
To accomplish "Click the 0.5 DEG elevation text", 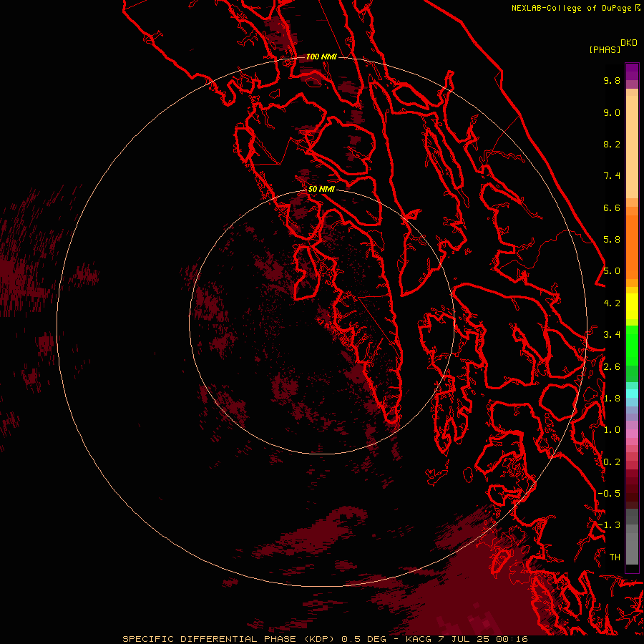I will (364, 639).
